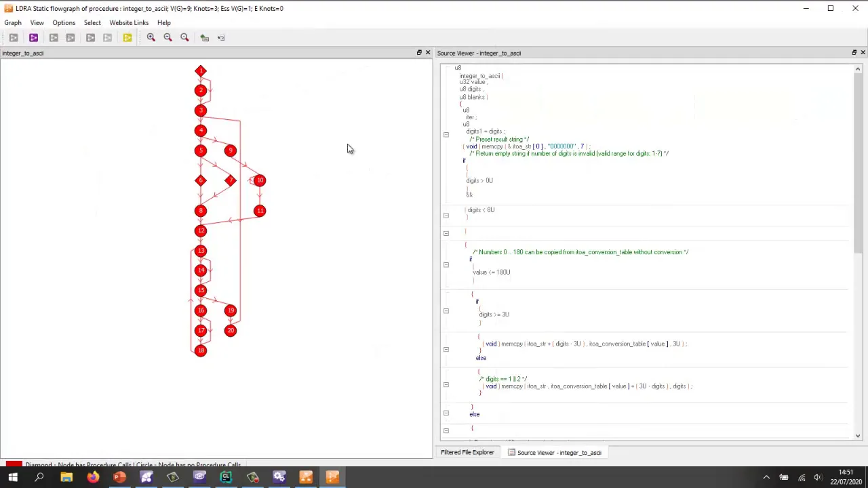Image resolution: width=868 pixels, height=488 pixels.
Task: Open the Website Links menu
Action: [x=129, y=22]
